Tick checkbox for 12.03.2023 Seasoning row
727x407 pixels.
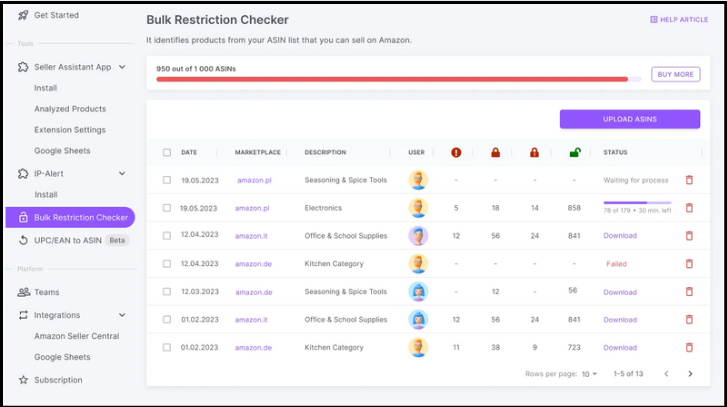click(x=167, y=292)
